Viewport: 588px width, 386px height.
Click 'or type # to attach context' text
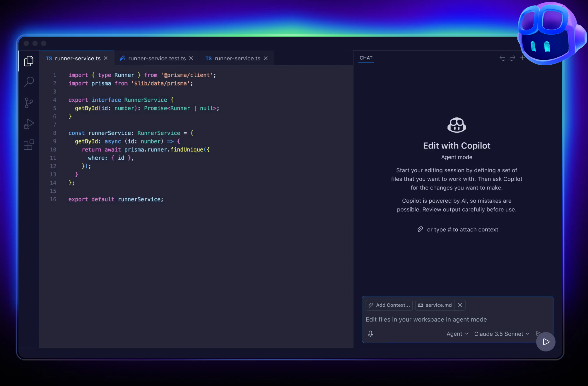click(x=463, y=230)
